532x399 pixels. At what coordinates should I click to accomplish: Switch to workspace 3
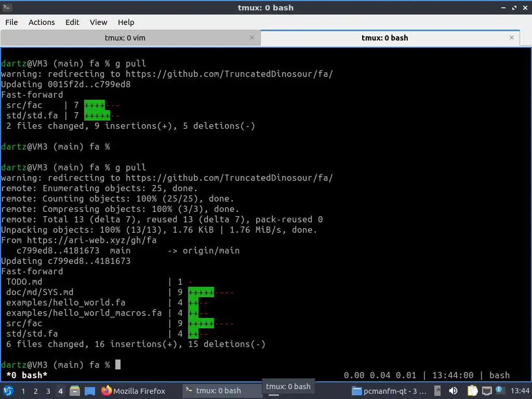coord(48,391)
